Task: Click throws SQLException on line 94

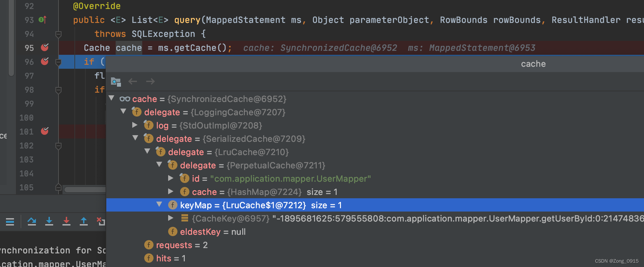Action: click(145, 34)
